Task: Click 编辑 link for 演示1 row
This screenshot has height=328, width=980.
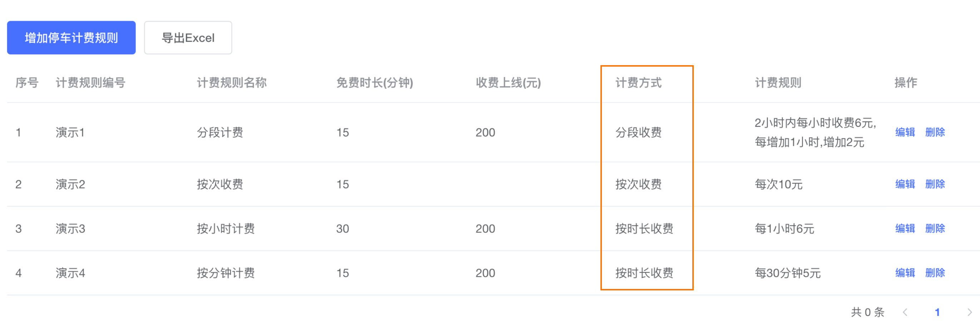Action: (905, 132)
